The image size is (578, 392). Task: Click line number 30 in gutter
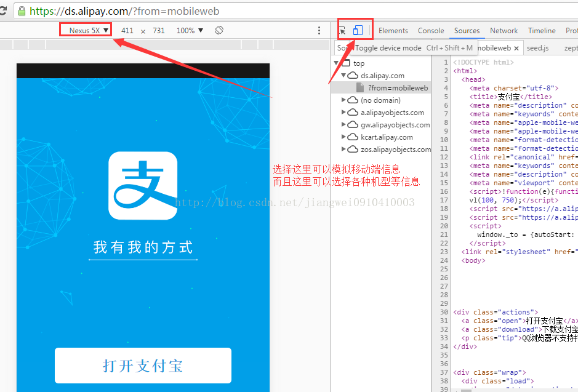[x=444, y=312]
